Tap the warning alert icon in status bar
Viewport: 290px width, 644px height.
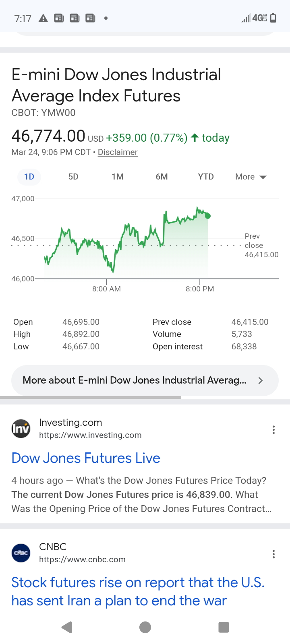click(x=43, y=18)
